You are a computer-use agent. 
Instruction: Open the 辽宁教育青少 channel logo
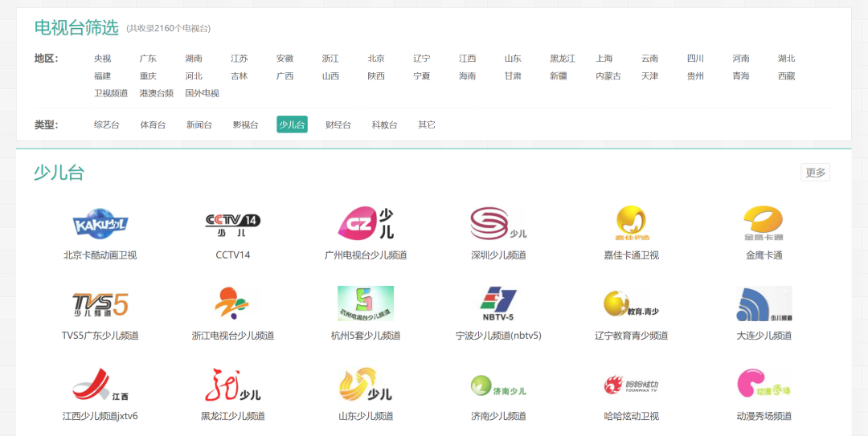point(632,304)
